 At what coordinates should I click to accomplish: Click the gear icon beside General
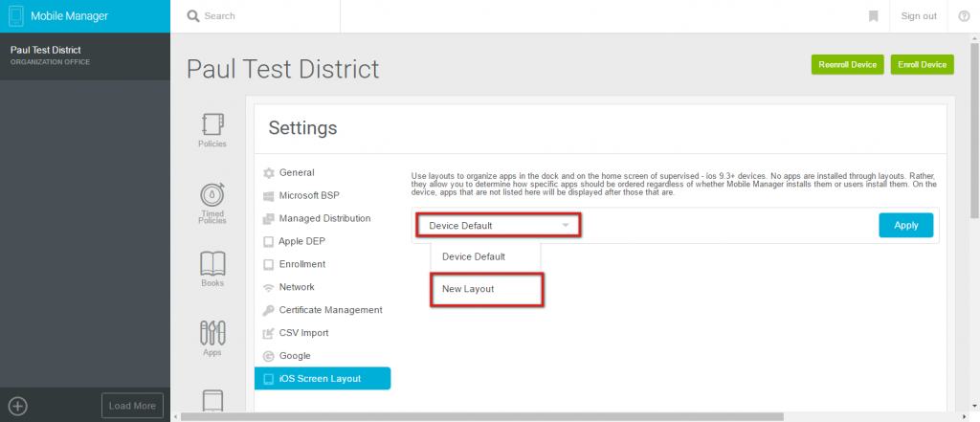point(269,172)
